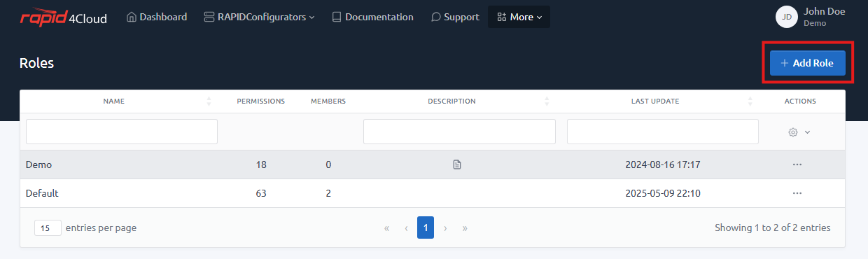Sort table by Name column arrows
The width and height of the screenshot is (868, 259).
209,101
